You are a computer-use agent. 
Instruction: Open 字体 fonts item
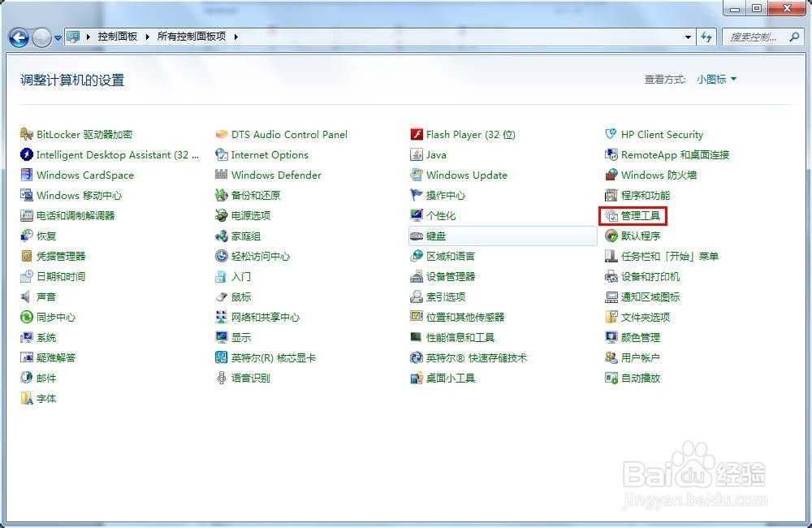46,399
